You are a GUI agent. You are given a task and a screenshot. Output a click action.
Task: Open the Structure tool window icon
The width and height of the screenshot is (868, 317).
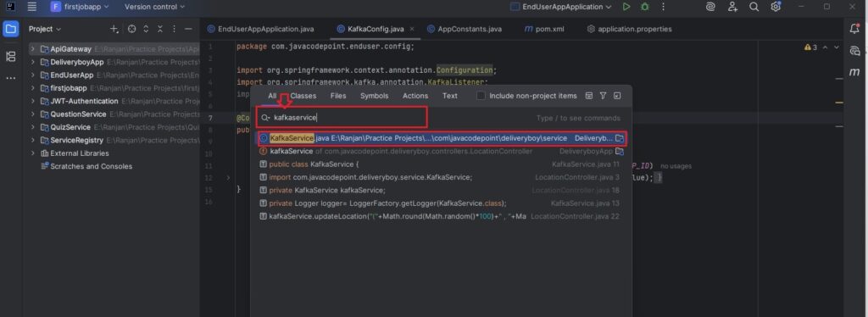(10, 56)
